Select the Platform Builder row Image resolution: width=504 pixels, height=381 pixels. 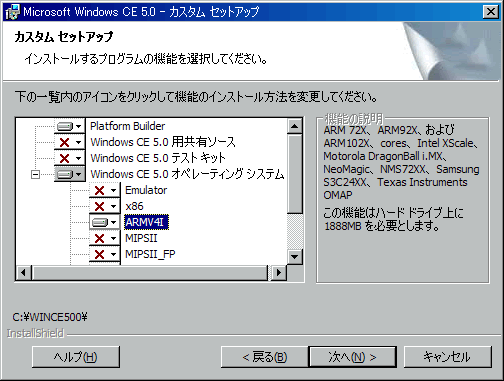click(127, 126)
